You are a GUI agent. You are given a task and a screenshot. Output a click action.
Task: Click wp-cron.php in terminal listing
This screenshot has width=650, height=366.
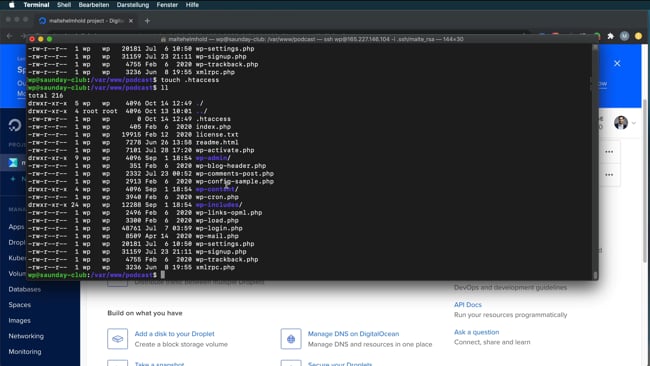pyautogui.click(x=217, y=197)
